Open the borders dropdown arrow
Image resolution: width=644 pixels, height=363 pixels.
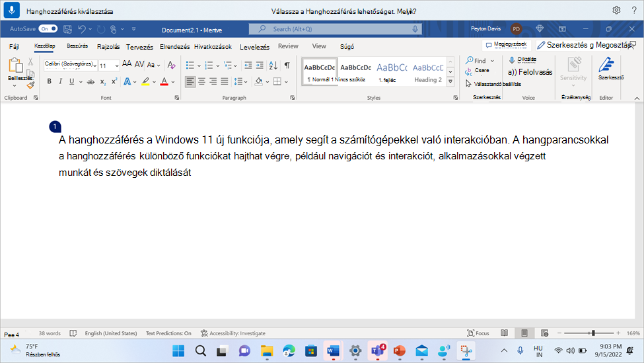coord(286,82)
